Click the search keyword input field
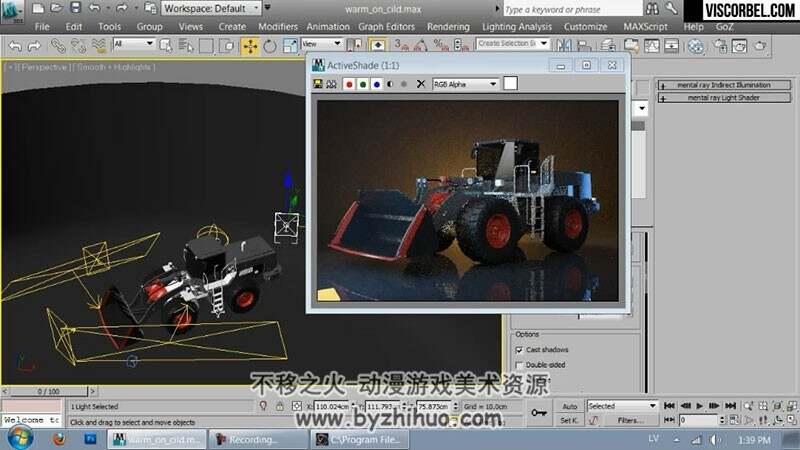Viewport: 800px width, 450px height. [572, 9]
